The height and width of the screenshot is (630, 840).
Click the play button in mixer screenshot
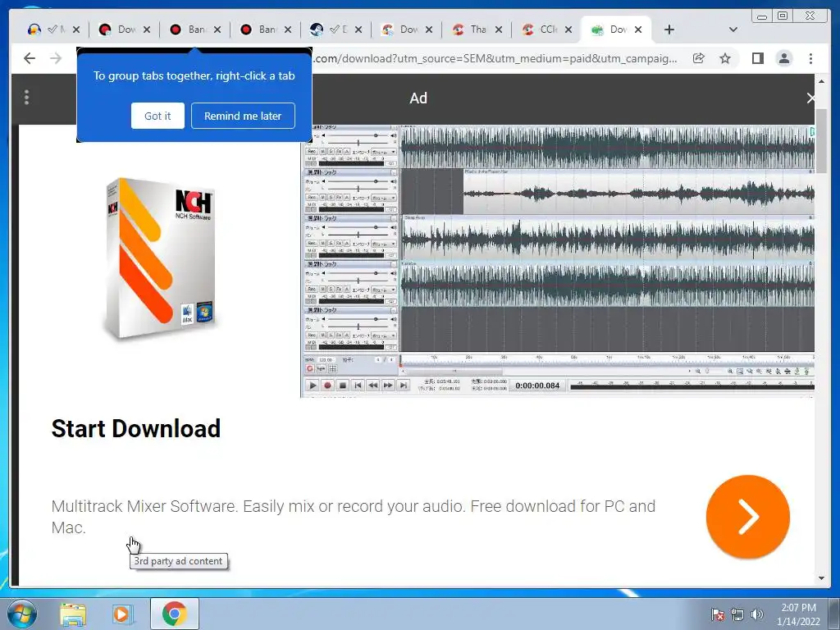(x=313, y=386)
